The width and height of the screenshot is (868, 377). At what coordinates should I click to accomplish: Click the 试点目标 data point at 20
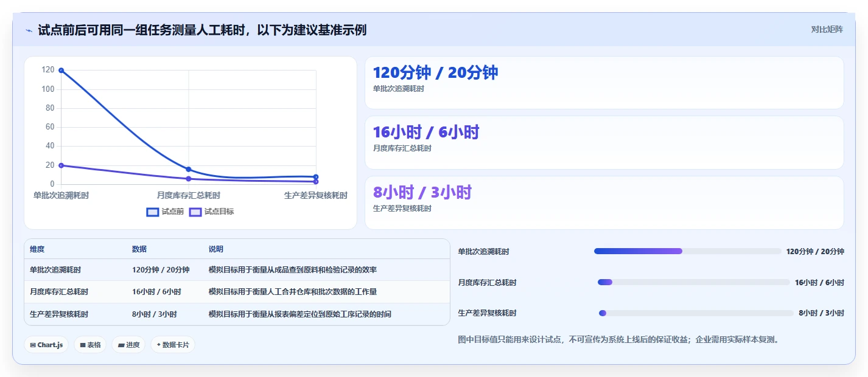click(61, 165)
